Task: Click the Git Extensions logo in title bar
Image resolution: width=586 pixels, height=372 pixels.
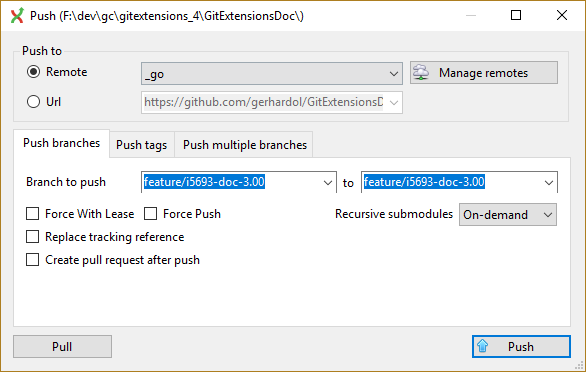Action: tap(17, 16)
